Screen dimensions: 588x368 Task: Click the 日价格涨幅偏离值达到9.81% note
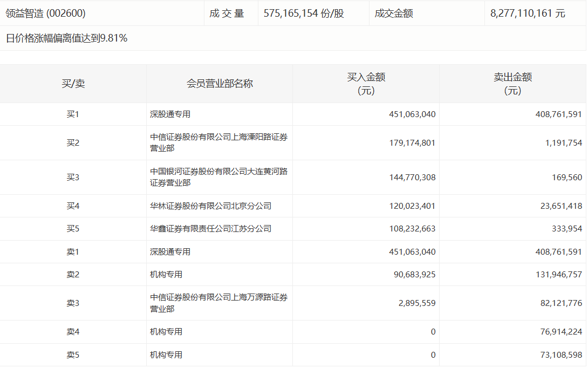click(67, 38)
